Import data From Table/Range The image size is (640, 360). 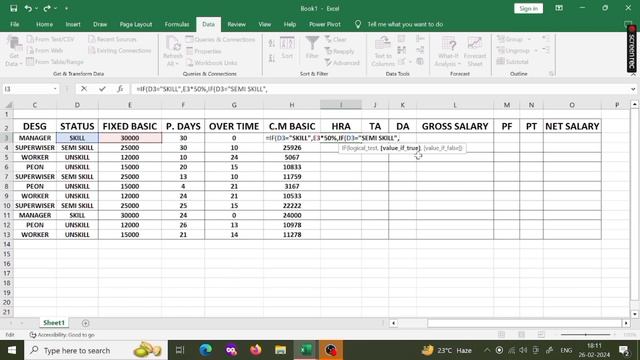pyautogui.click(x=55, y=62)
